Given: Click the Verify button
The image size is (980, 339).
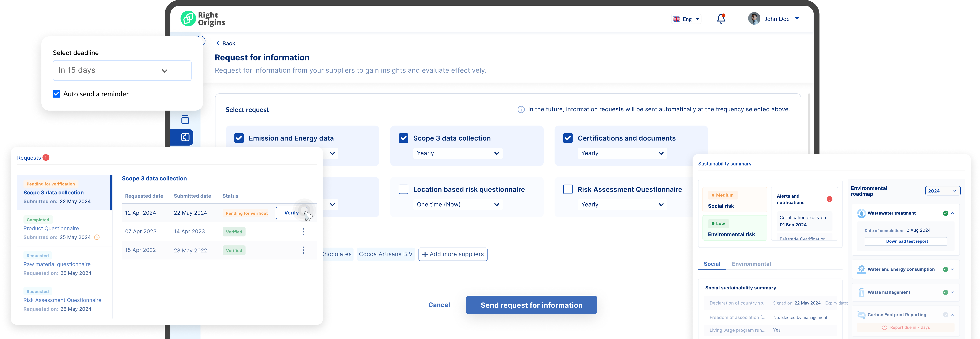Looking at the screenshot, I should tap(291, 213).
